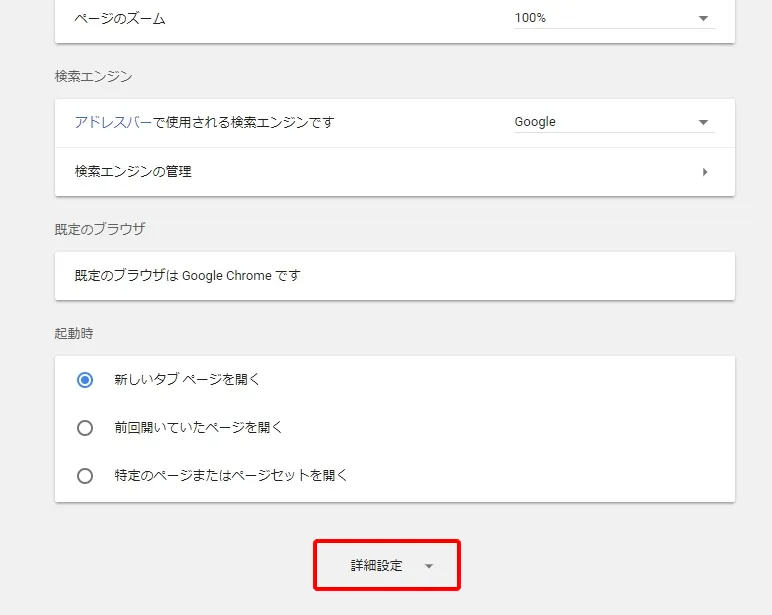
Task: Select 特定のページまたはページセットを開く radio button
Action: [85, 476]
